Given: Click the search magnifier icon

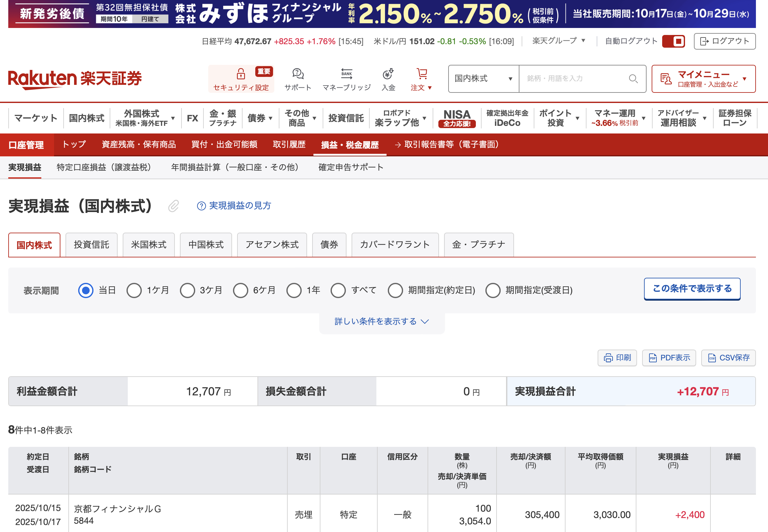Looking at the screenshot, I should (633, 79).
